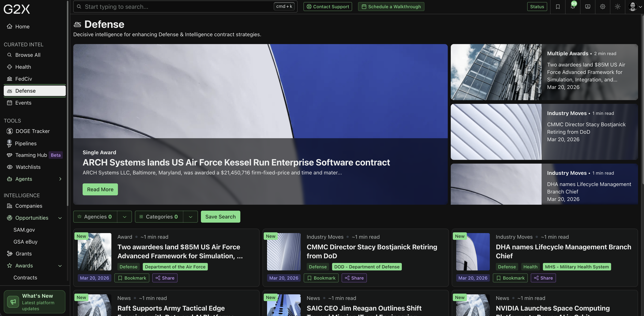644x316 pixels.
Task: Open the settings gear icon
Action: tap(603, 7)
